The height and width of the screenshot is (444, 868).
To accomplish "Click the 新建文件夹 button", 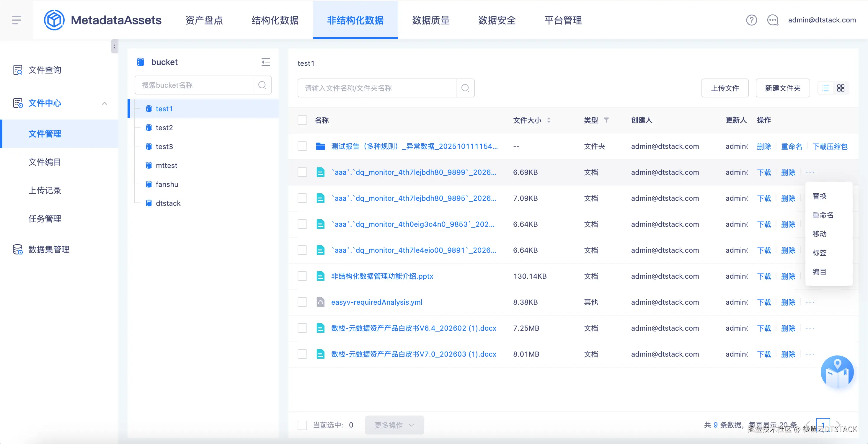I will click(x=782, y=88).
